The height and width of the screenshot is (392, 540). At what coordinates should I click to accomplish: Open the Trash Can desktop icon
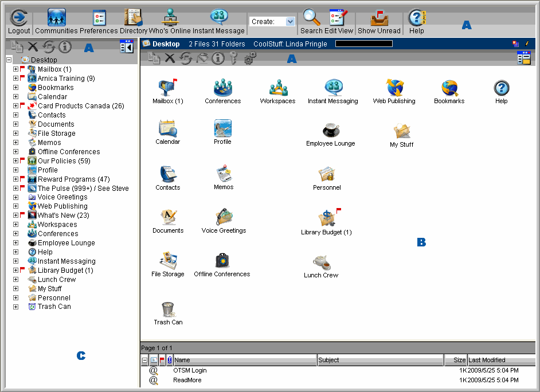(x=168, y=309)
